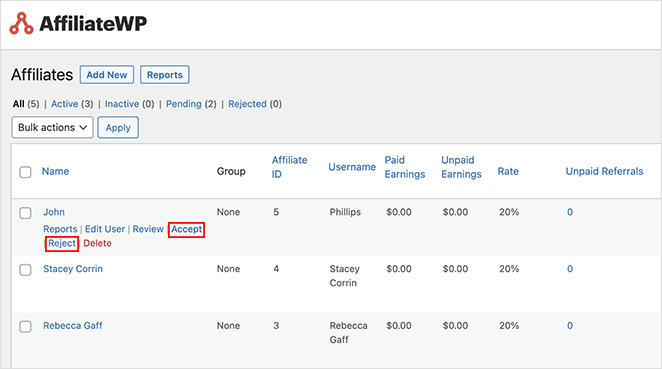Viewport: 662px width, 369px height.
Task: Sort by Affiliate ID column
Action: pos(290,167)
